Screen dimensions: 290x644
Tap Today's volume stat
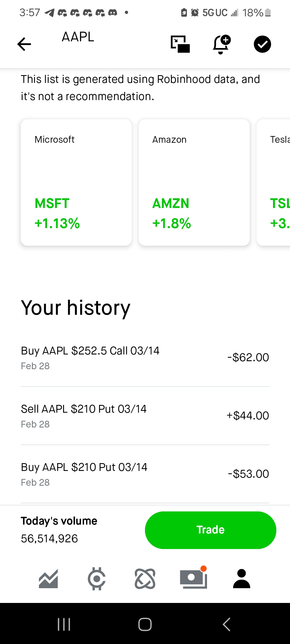pos(59,530)
